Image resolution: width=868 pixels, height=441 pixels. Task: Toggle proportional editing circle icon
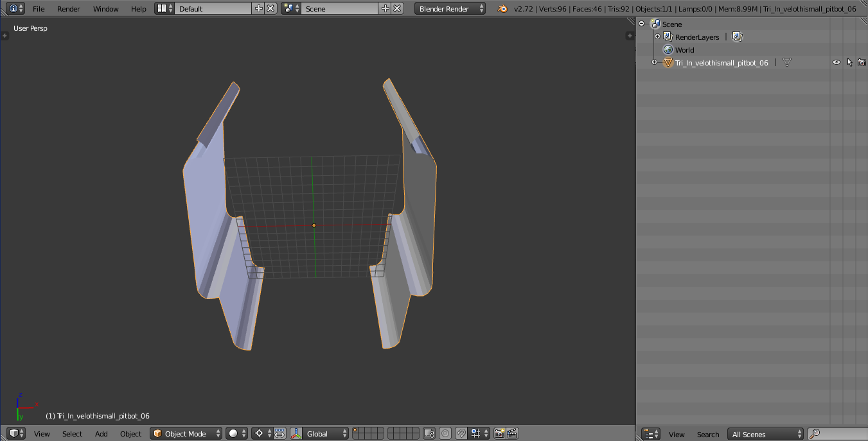445,433
